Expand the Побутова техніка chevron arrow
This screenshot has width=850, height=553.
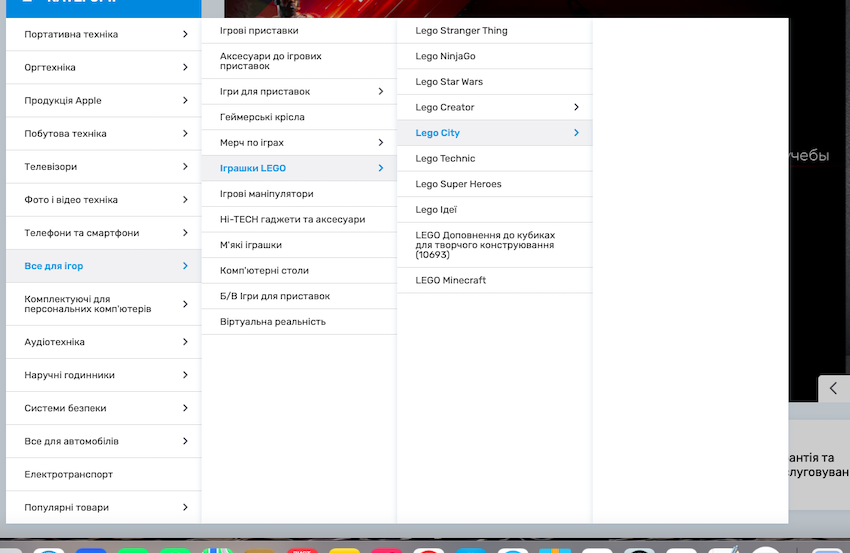point(185,133)
